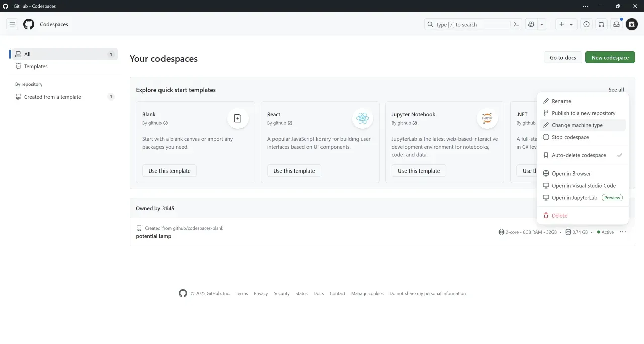The height and width of the screenshot is (344, 644).
Task: Click New codespace button
Action: click(610, 57)
